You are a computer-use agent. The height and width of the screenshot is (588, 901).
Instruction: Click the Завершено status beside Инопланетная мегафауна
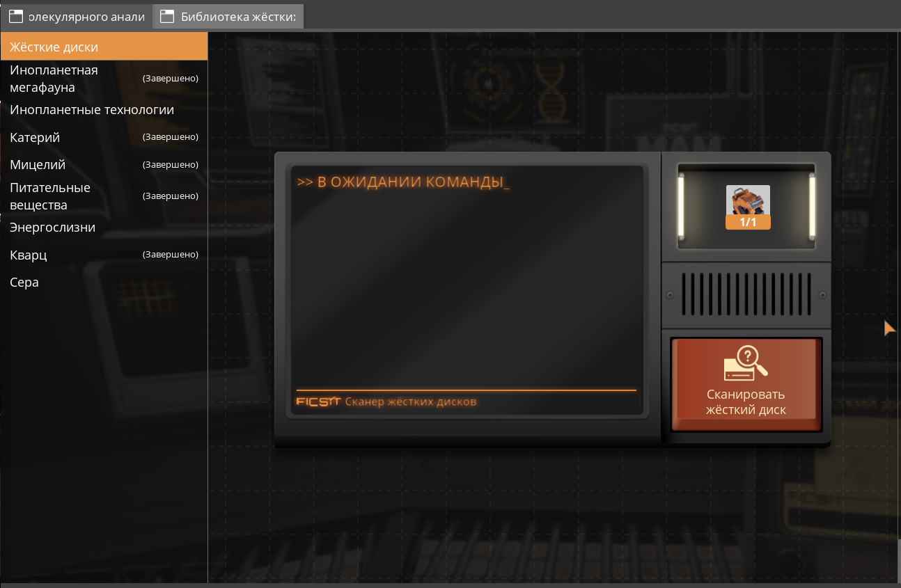coord(171,79)
